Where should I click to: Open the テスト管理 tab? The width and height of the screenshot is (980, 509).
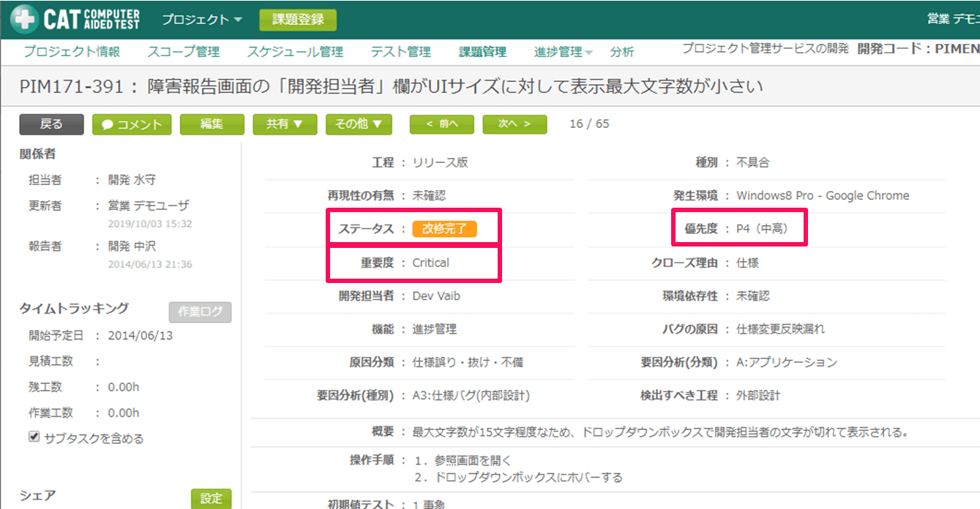tap(400, 52)
